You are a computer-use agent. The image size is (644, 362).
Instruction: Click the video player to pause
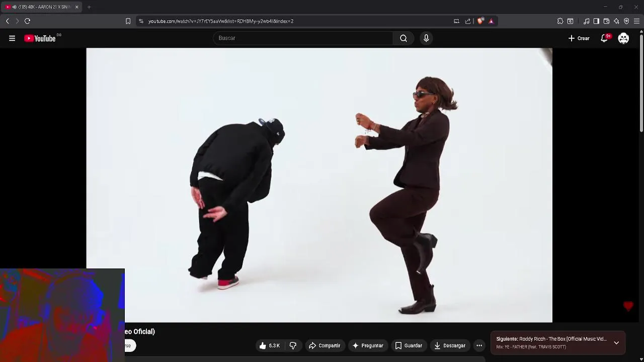pyautogui.click(x=319, y=185)
